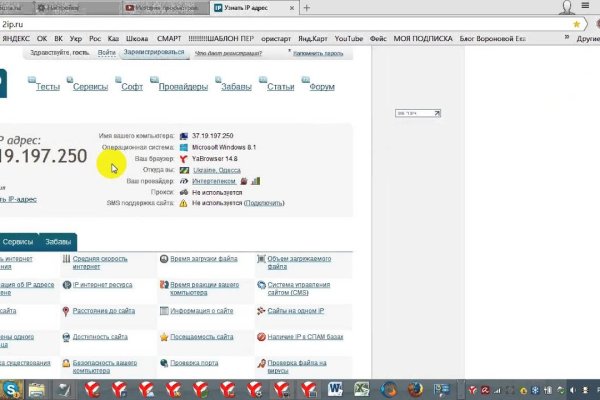This screenshot has width=600, height=400.
Task: Click the Зарегистрироваться link
Action: pos(154,51)
